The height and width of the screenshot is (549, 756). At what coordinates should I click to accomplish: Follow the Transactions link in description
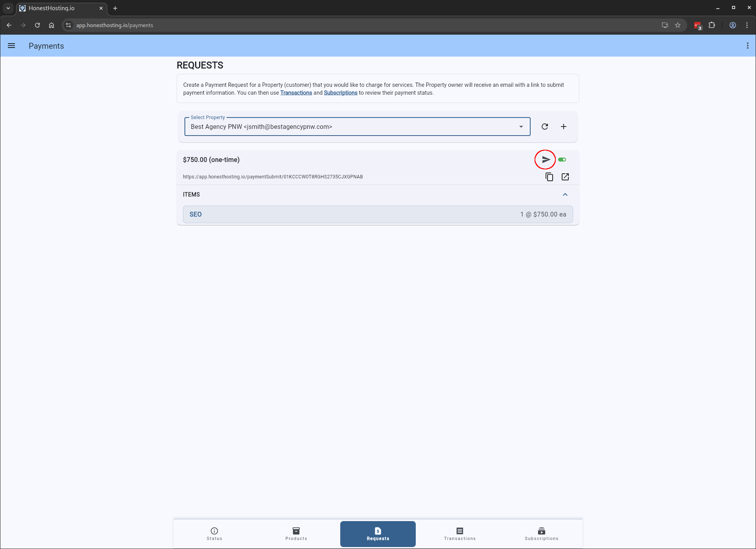(296, 93)
